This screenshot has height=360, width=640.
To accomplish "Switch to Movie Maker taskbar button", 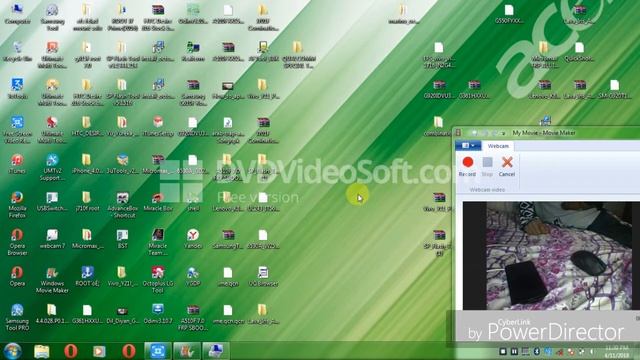I will [x=187, y=351].
